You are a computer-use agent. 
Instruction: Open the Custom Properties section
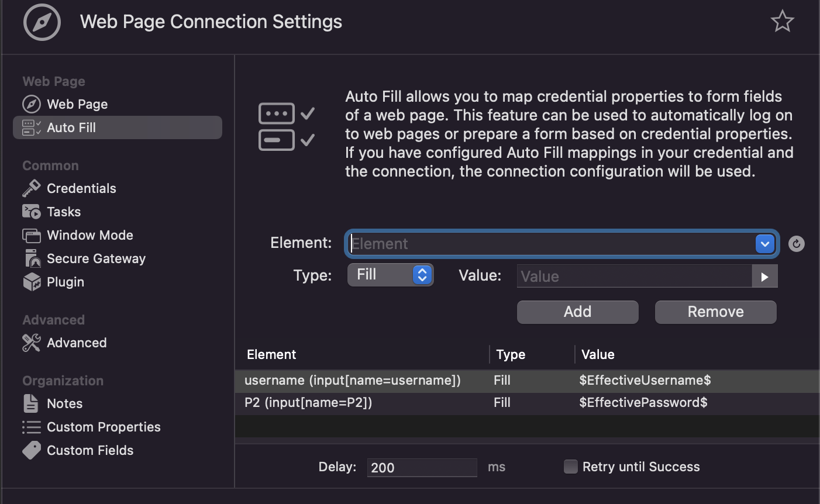(x=103, y=427)
